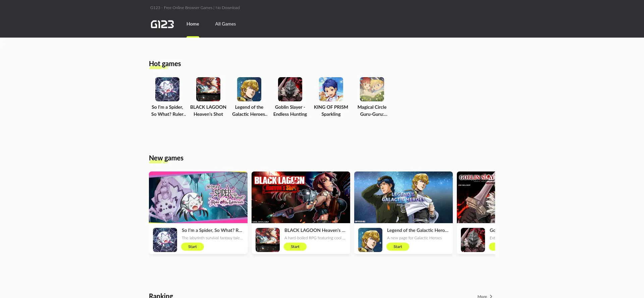Click the BLACK LAGOON banner image

pos(301,197)
